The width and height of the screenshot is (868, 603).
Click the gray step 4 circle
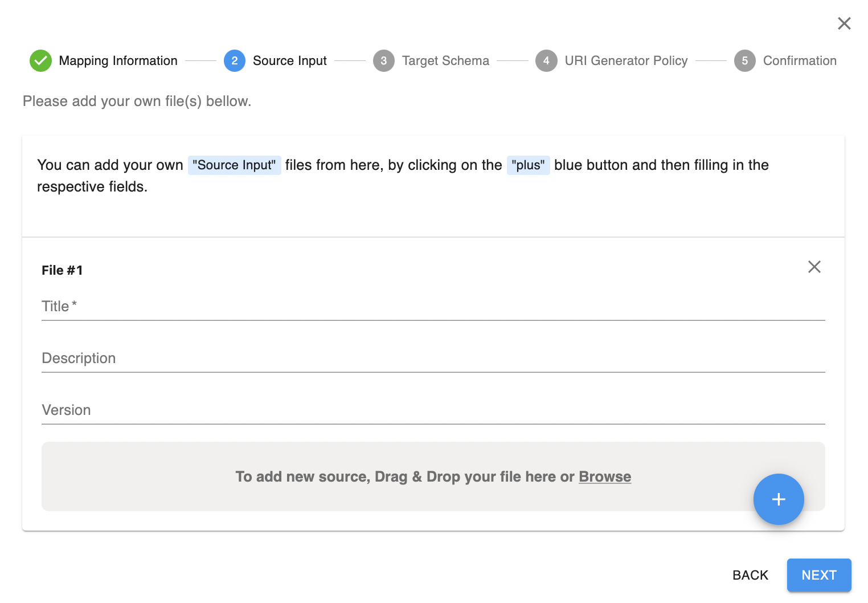pyautogui.click(x=546, y=61)
